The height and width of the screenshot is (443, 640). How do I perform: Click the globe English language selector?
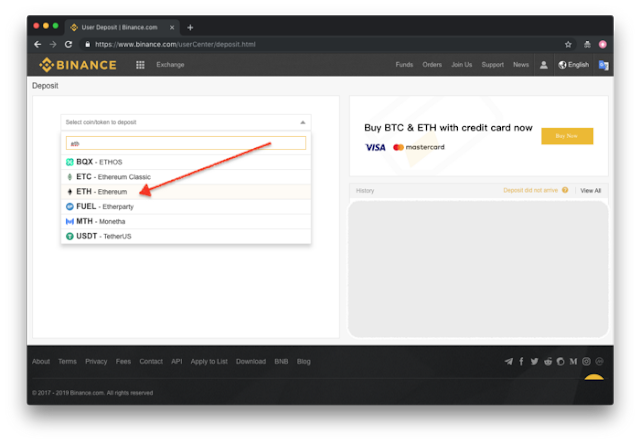pos(573,65)
